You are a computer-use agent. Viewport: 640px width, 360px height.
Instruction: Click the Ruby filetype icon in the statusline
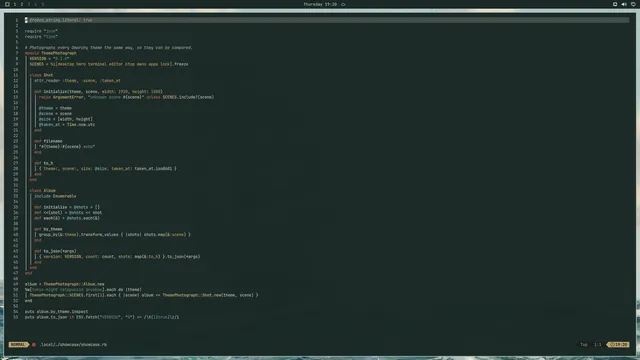point(34,344)
